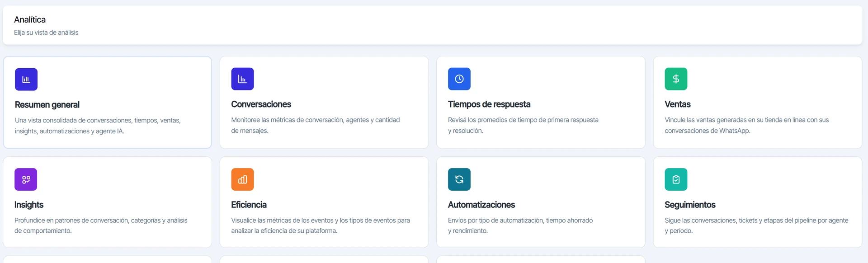Click the Tiempos de respuesta clock icon
Screen dimensions: 868x263
(459, 79)
